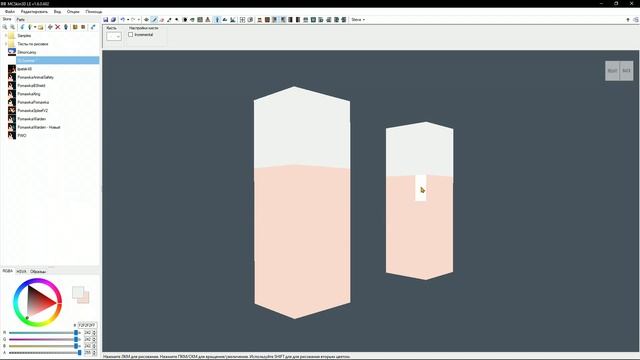The width and height of the screenshot is (640, 360).
Task: Select the Color dropper tool
Action: tap(169, 20)
